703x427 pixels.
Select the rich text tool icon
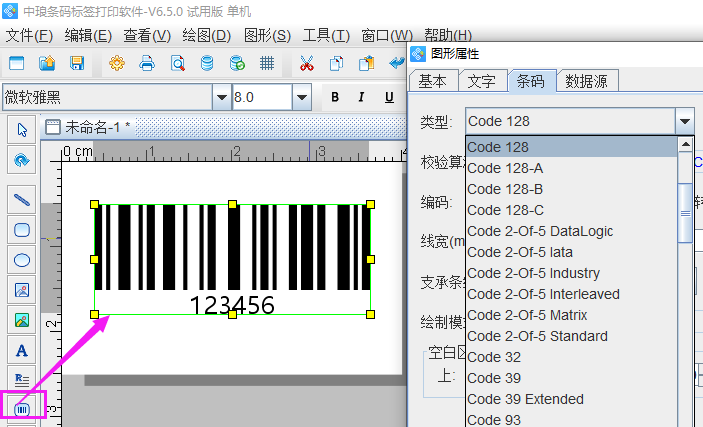[x=22, y=380]
